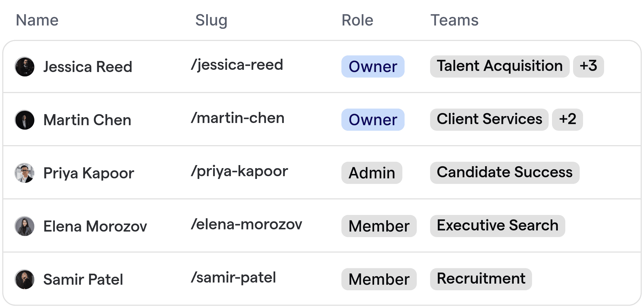The image size is (644, 308).
Task: Change Martin Chen's Owner role
Action: click(373, 120)
